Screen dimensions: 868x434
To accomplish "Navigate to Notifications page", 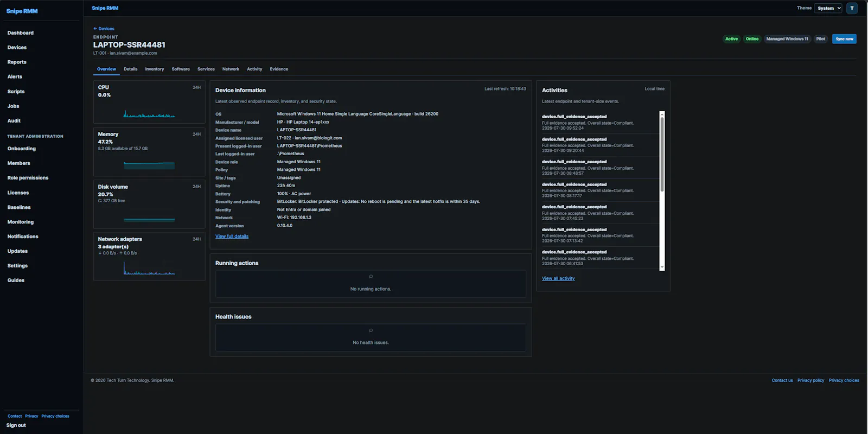I will (23, 237).
